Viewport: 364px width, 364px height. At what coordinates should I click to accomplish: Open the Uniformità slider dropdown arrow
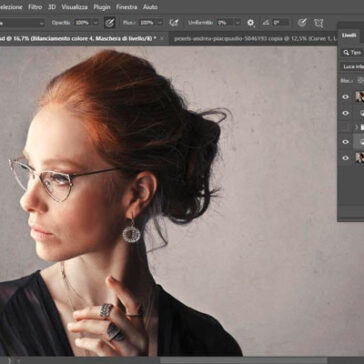238,23
